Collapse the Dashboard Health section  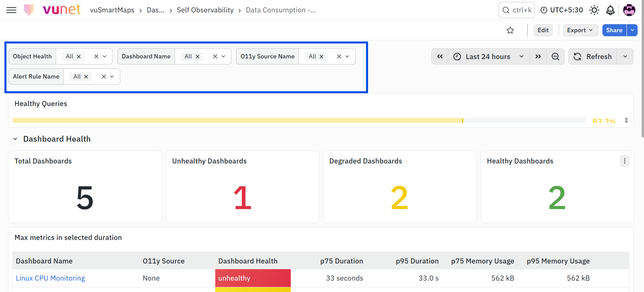(15, 139)
